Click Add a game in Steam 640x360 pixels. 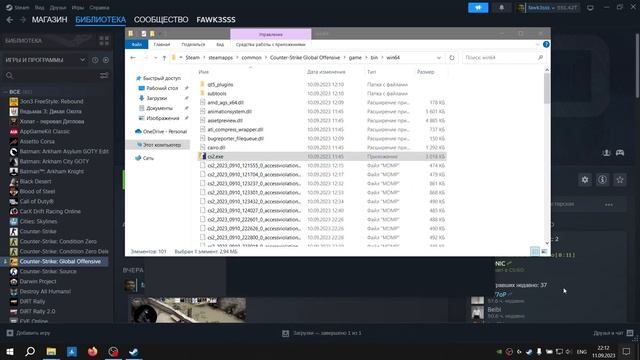[29, 333]
